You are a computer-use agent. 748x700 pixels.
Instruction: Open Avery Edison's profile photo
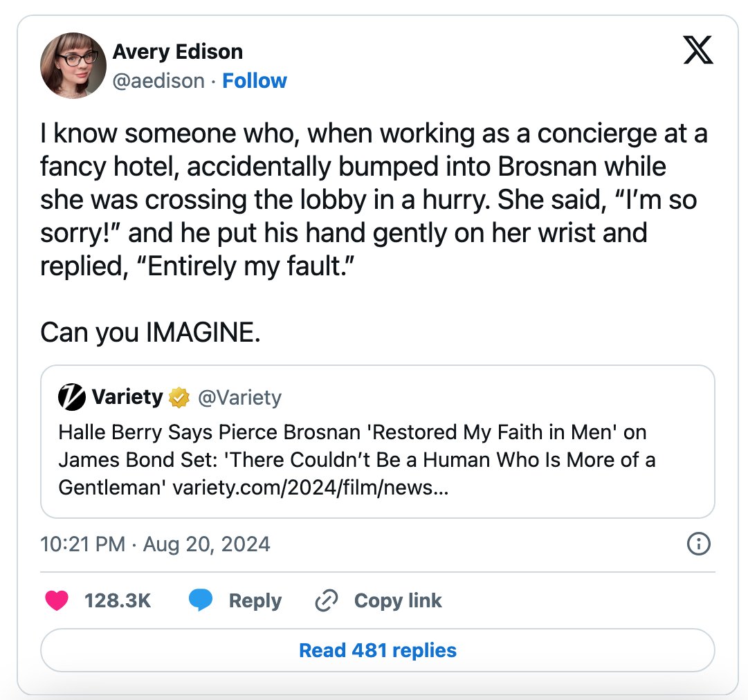point(73,65)
